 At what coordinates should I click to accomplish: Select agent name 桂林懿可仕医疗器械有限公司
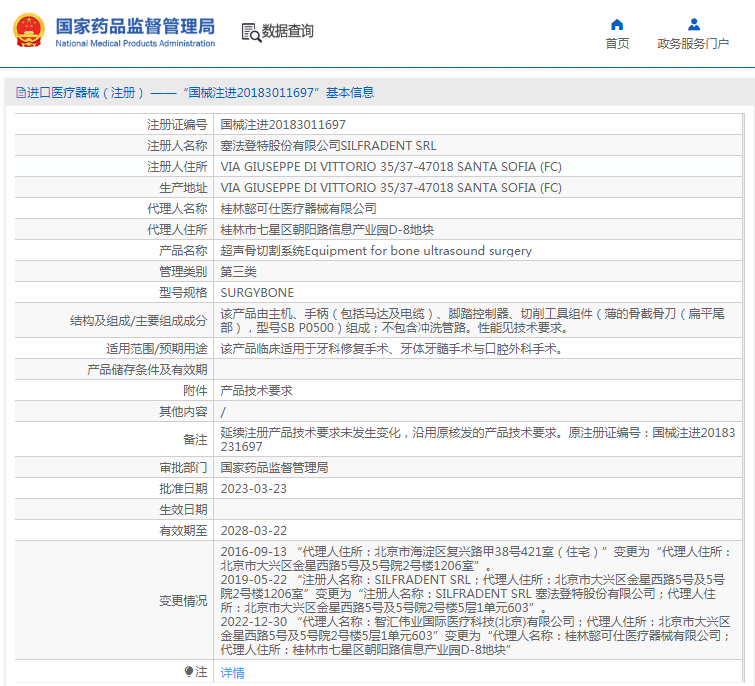coord(299,208)
